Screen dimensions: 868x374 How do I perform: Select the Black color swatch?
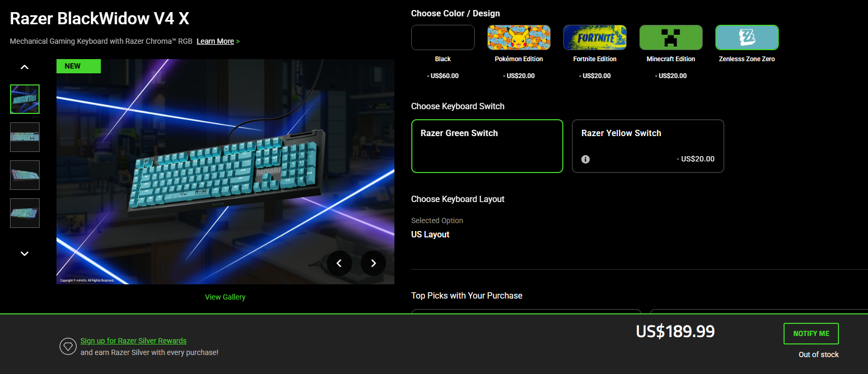(442, 37)
